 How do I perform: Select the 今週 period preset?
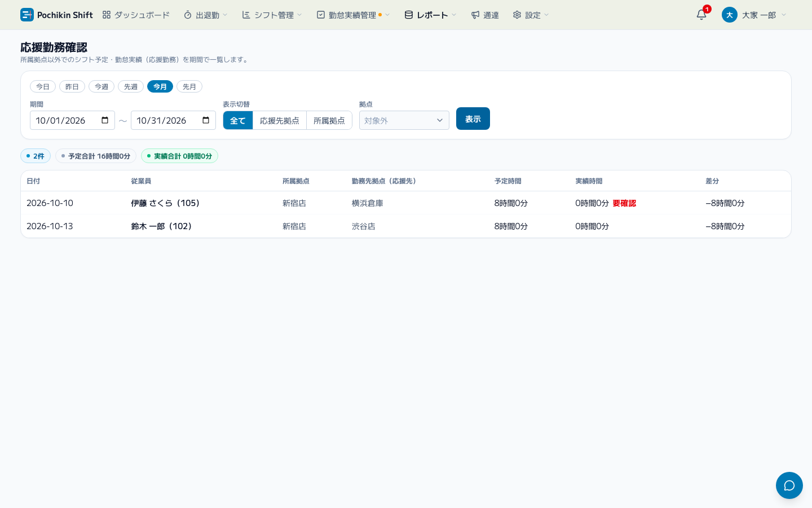(x=101, y=86)
